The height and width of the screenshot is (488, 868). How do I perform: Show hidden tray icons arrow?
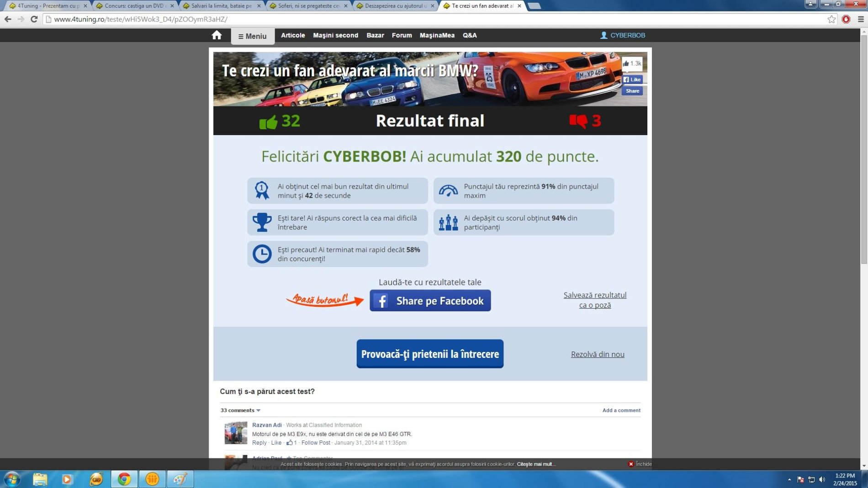789,479
